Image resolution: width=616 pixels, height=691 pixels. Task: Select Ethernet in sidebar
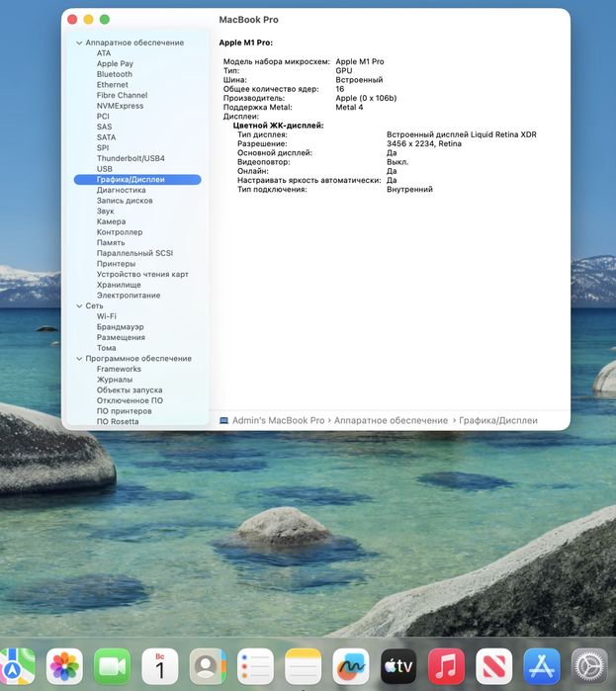pyautogui.click(x=113, y=85)
